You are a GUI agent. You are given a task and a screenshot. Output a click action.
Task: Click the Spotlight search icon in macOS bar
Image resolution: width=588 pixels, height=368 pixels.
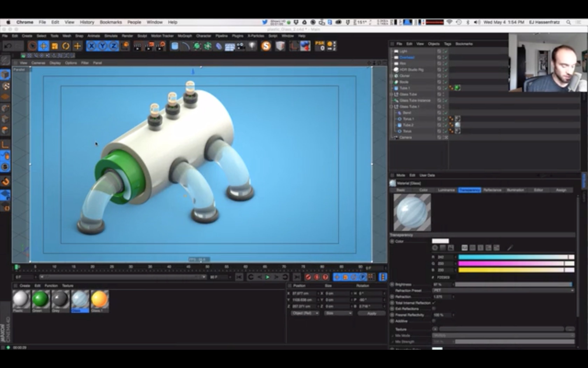tap(568, 22)
